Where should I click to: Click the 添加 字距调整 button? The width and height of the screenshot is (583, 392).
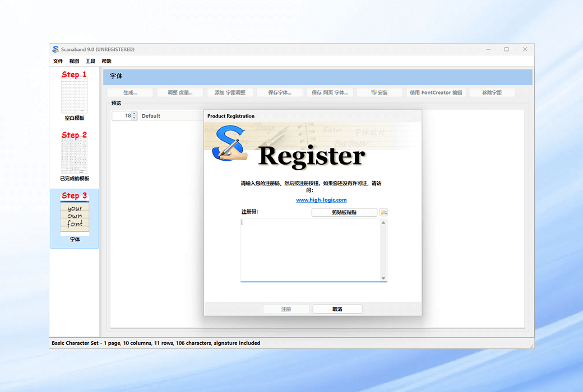pos(230,92)
